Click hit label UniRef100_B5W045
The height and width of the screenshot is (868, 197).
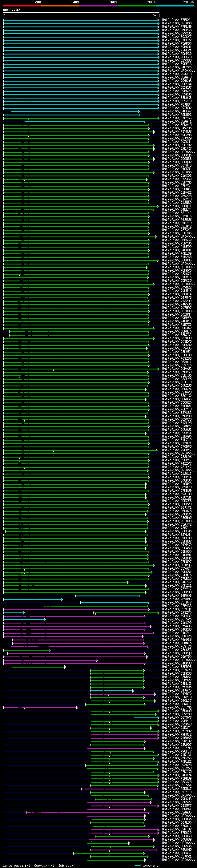point(177,125)
